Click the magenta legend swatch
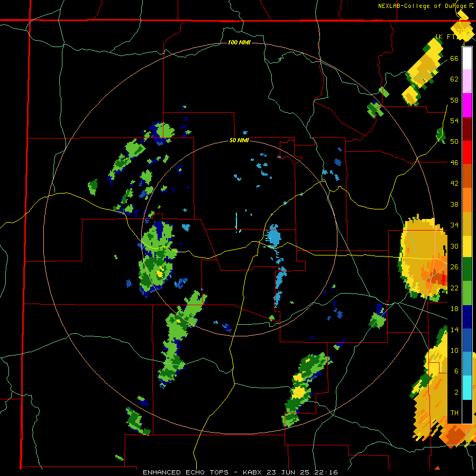Screen dimensions: 476x476 tap(467, 105)
